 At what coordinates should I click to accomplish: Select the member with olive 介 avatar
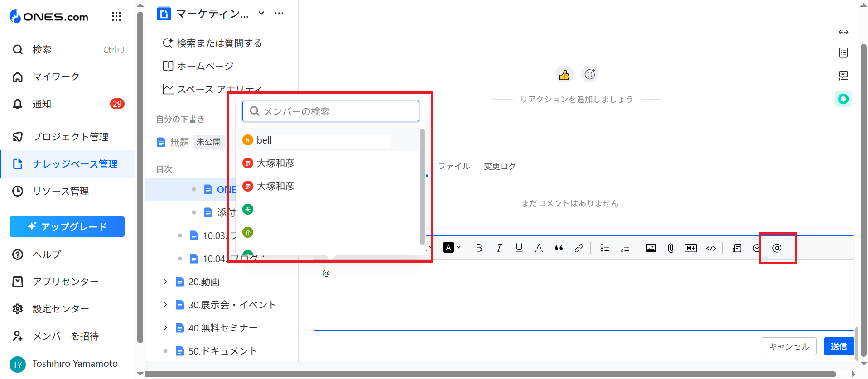pyautogui.click(x=327, y=232)
